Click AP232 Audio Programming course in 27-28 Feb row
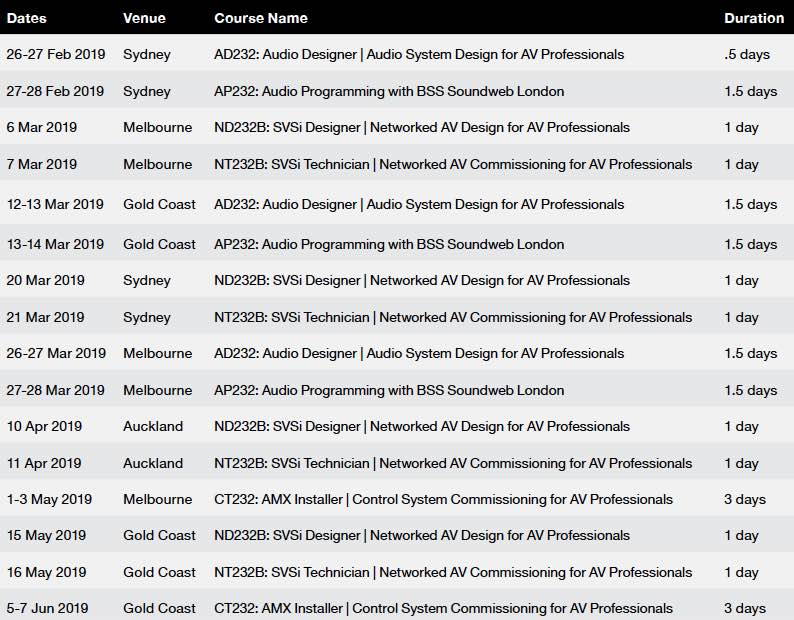This screenshot has width=794, height=620. [389, 92]
